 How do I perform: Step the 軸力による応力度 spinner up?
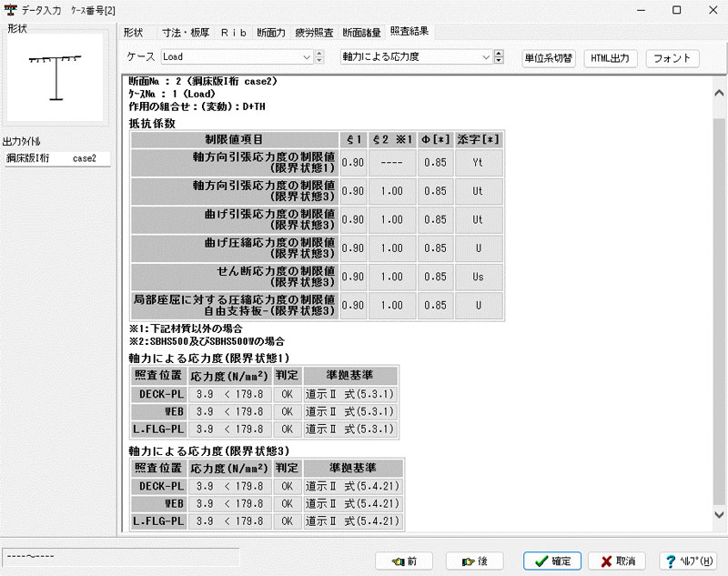tap(499, 54)
